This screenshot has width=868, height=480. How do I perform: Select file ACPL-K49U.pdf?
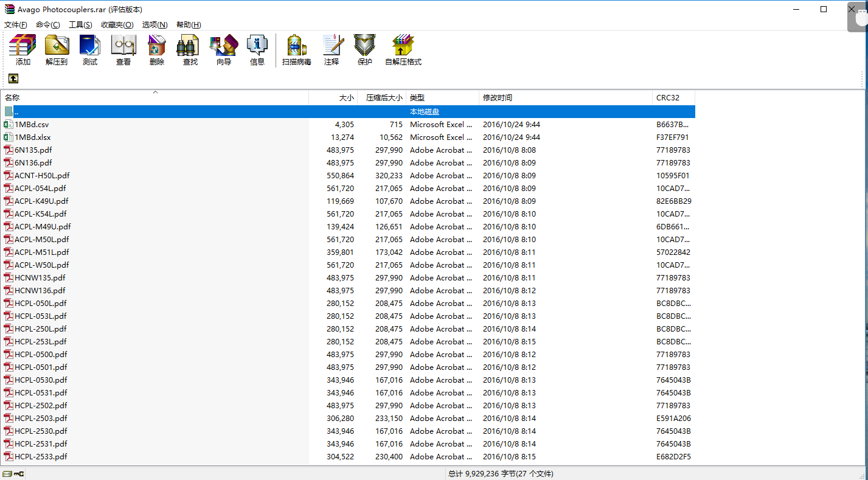[x=41, y=201]
